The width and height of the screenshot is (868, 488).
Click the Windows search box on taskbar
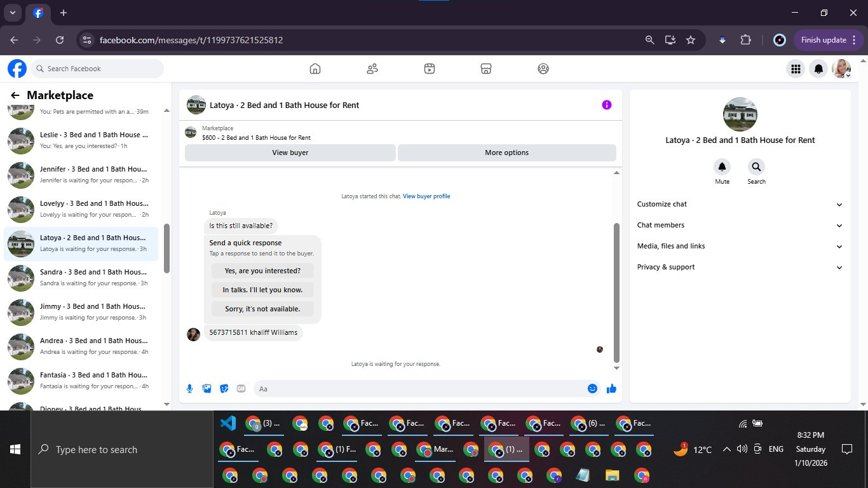122,449
